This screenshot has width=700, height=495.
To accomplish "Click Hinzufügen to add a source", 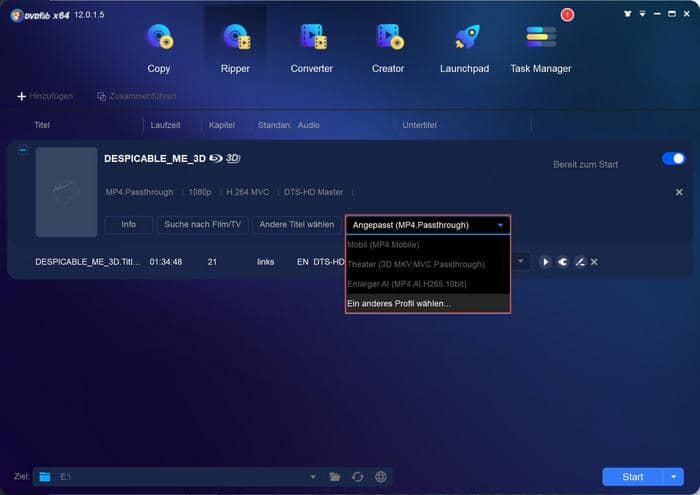I will point(45,96).
